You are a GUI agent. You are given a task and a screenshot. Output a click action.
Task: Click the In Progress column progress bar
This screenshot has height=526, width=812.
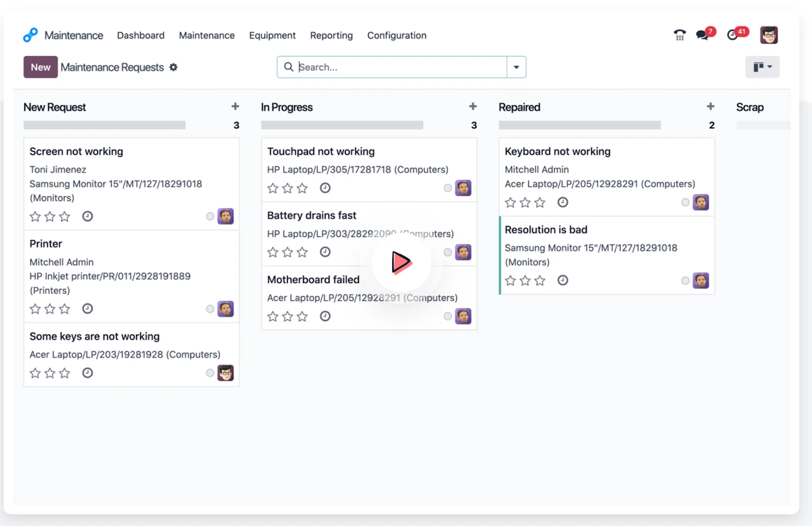(342, 125)
